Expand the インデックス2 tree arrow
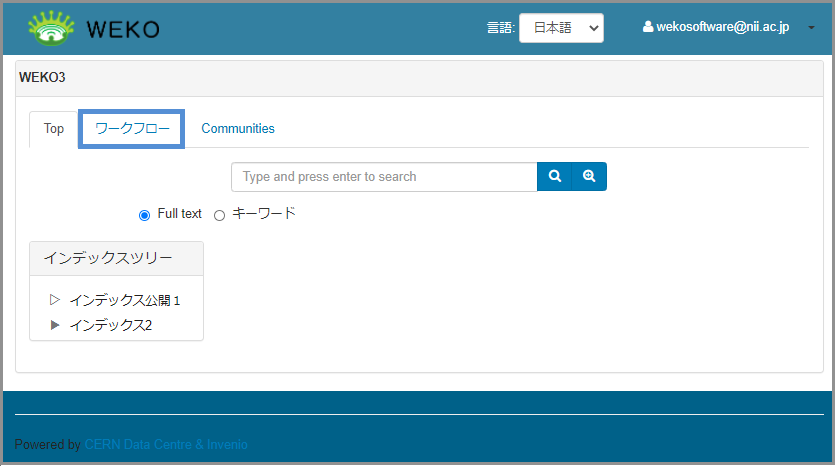 coord(55,325)
